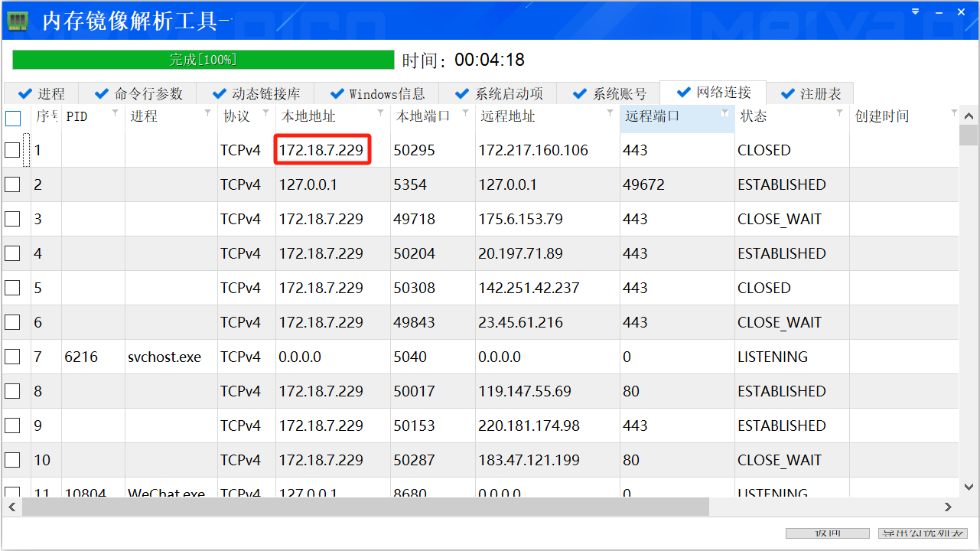Screen dimensions: 980x551
Task: Open the 远程端口 column filter dropdown
Action: (725, 113)
